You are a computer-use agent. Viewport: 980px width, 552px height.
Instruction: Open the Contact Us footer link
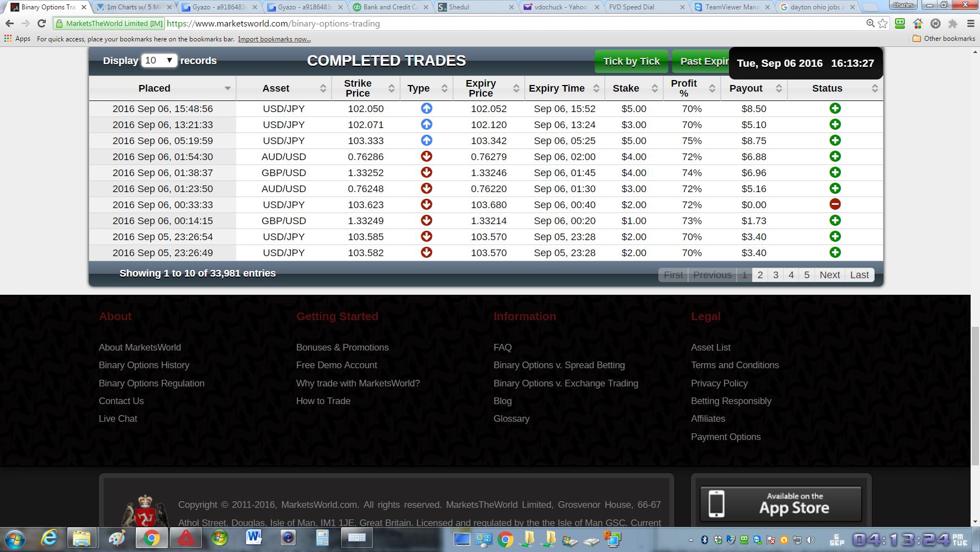(x=121, y=401)
